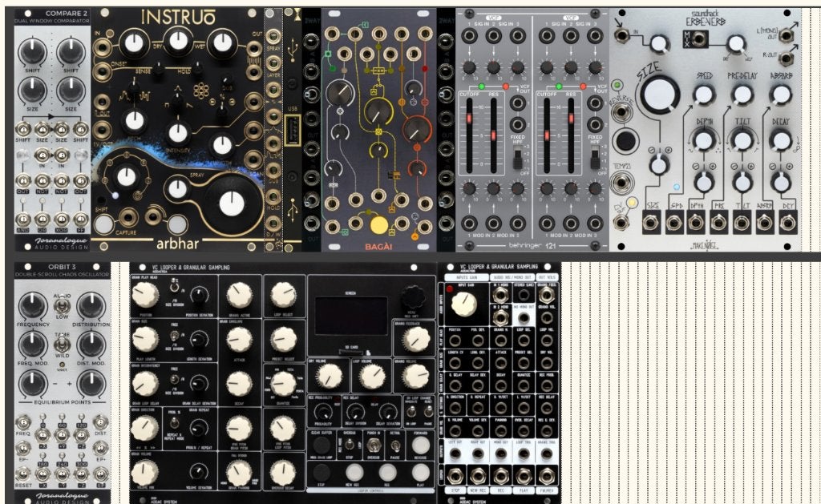Image resolution: width=821 pixels, height=504 pixels.
Task: Toggle FIXED HPF switch on right VCF
Action: pos(594,159)
